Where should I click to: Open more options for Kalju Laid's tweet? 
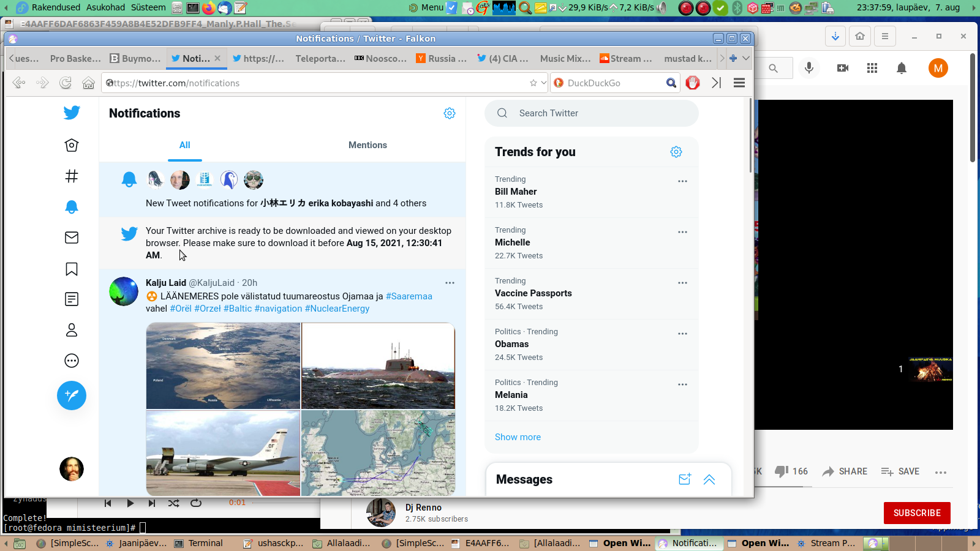450,283
